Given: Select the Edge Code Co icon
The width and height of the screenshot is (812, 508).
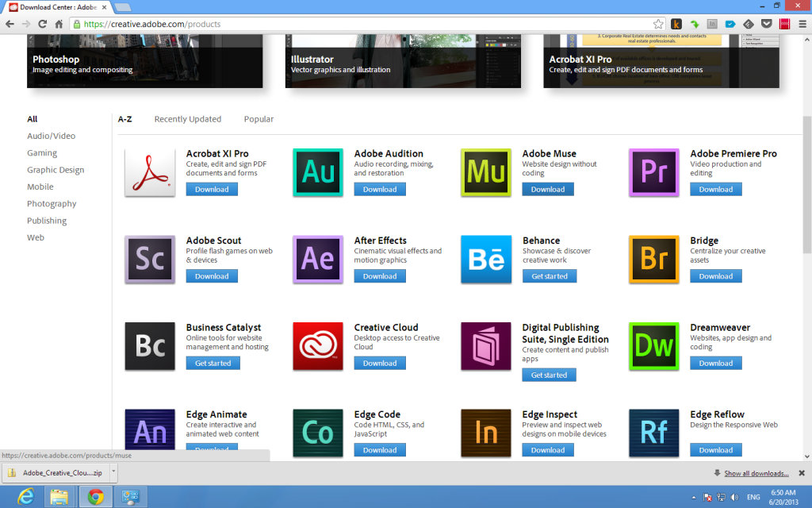Looking at the screenshot, I should 317,433.
